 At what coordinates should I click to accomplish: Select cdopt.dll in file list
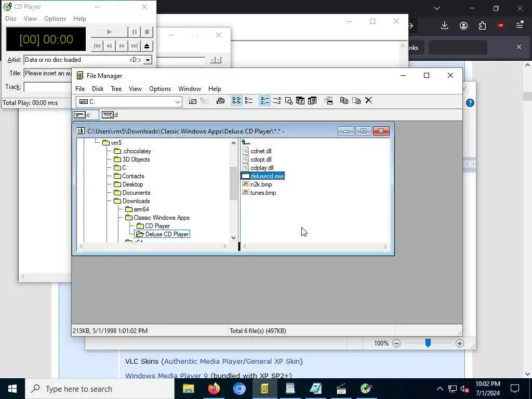coord(257,159)
